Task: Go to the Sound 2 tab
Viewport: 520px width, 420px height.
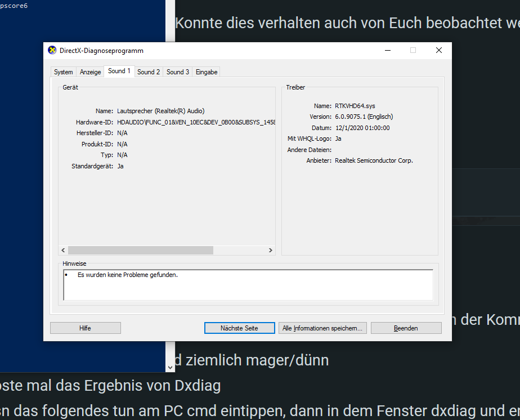Action: pyautogui.click(x=149, y=72)
